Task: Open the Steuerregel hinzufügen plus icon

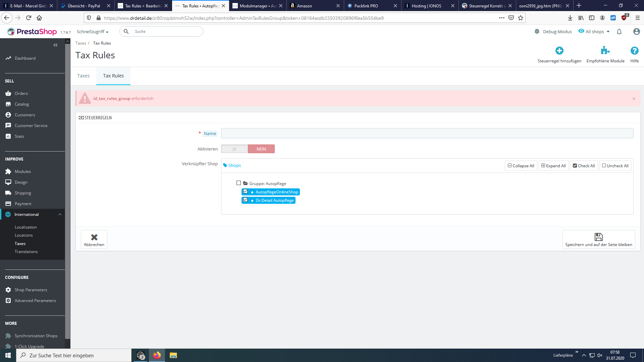Action: click(x=559, y=51)
